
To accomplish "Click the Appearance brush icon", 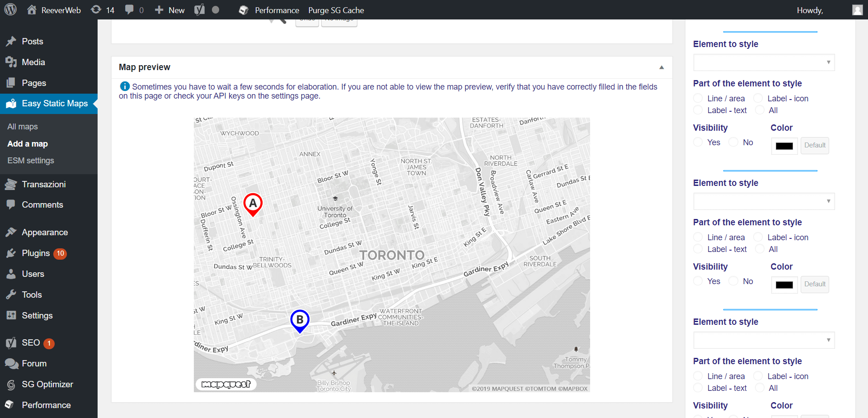I will tap(11, 232).
